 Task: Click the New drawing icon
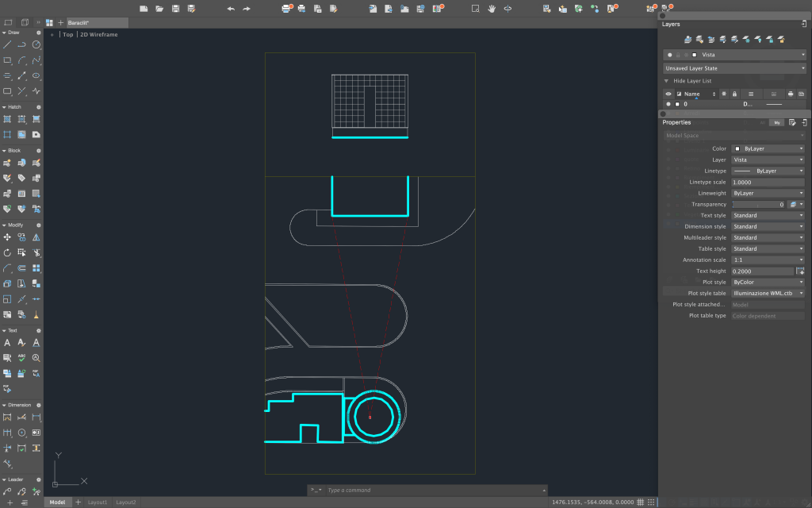[144, 8]
